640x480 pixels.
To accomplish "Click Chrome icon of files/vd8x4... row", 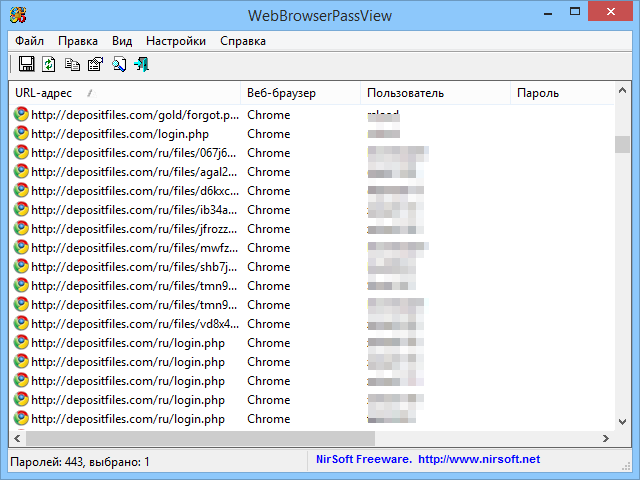I will [x=21, y=324].
